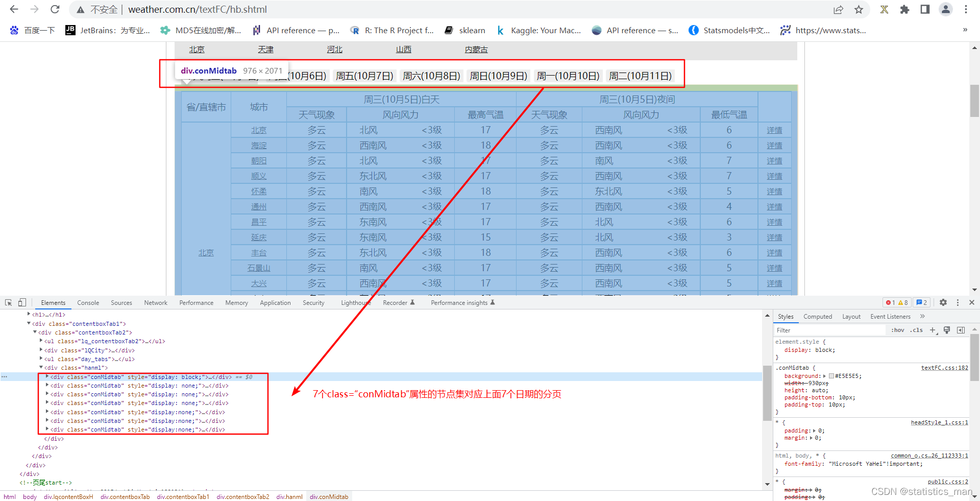
Task: Open the Kaggle bookmark
Action: coord(538,31)
